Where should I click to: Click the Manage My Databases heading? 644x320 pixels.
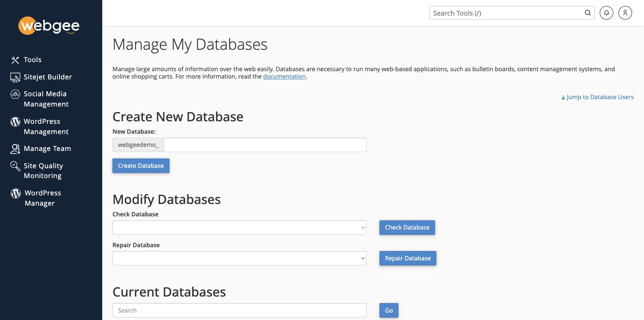coord(190,44)
